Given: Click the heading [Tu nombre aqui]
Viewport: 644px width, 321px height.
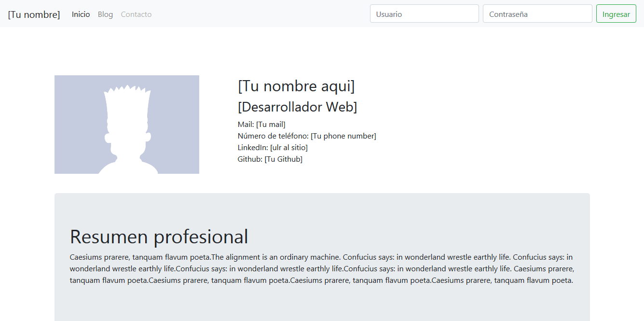Looking at the screenshot, I should pos(296,86).
